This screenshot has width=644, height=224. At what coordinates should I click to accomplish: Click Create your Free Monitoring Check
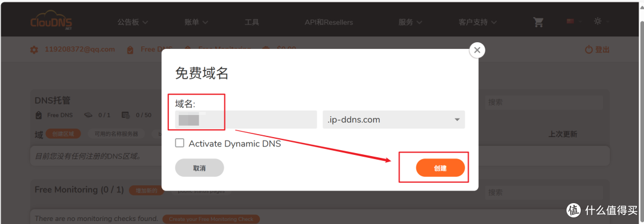pos(211,219)
